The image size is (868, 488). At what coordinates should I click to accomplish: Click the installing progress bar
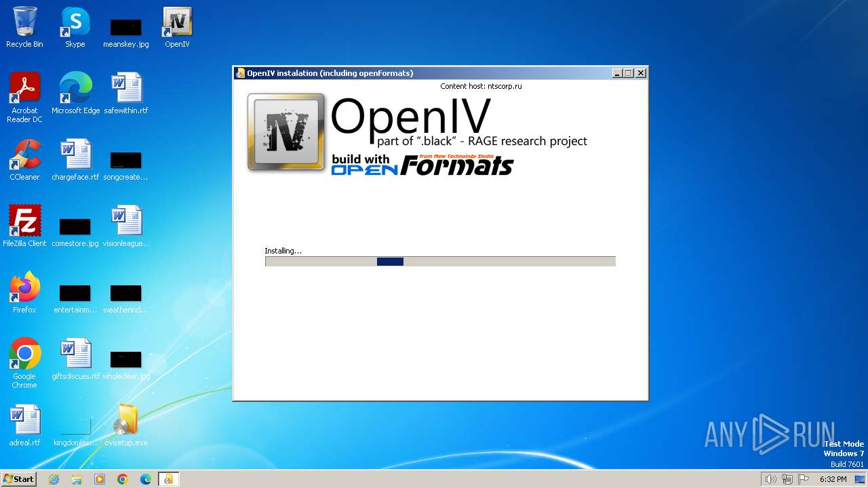(x=440, y=262)
